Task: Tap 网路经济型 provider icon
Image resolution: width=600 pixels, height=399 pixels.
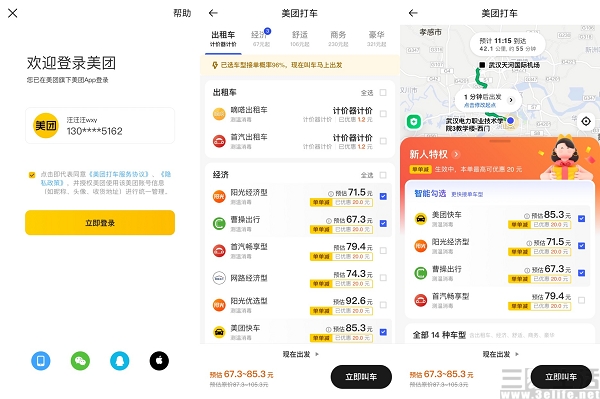Action: pyautogui.click(x=219, y=278)
